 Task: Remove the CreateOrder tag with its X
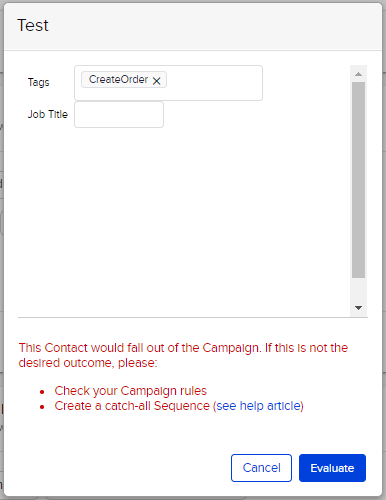156,81
